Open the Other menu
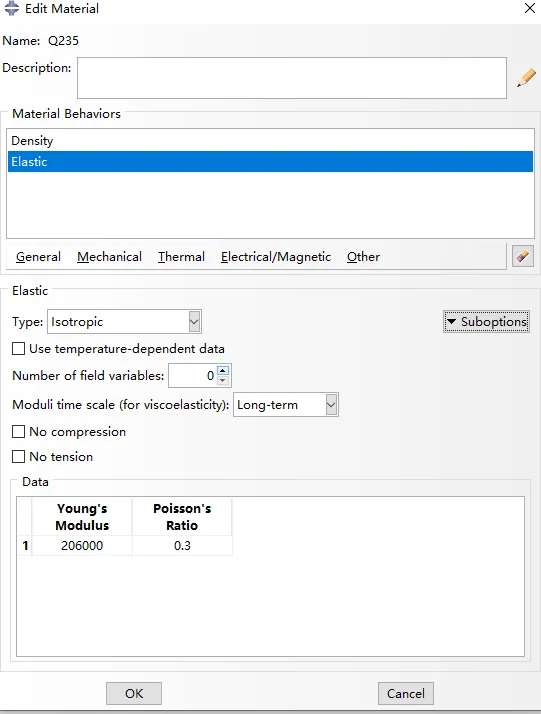The image size is (541, 714). (363, 257)
